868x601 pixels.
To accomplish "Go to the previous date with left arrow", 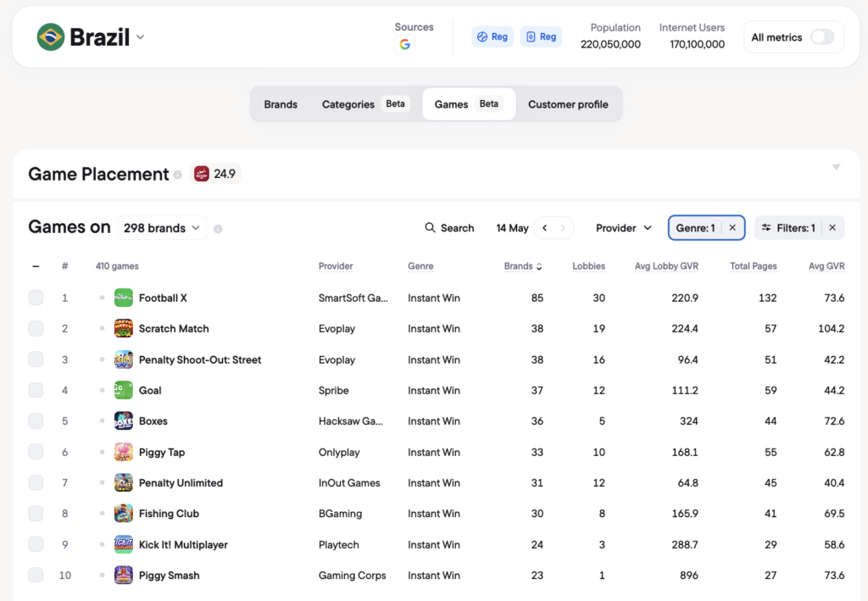I will click(545, 228).
